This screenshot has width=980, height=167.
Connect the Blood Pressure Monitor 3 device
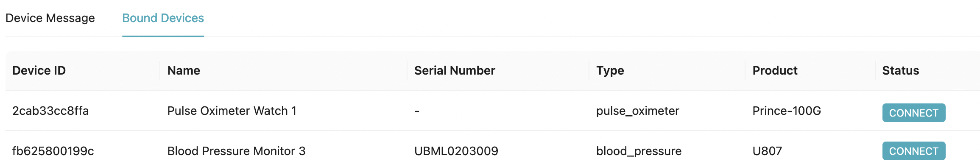coord(913,151)
